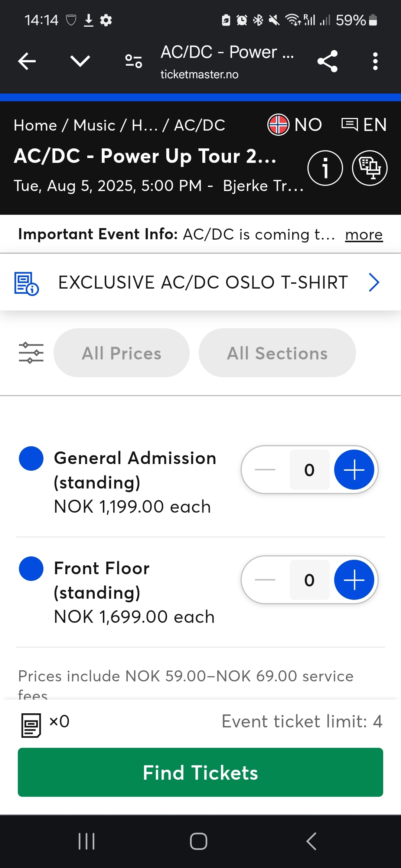Image resolution: width=401 pixels, height=868 pixels.
Task: Tap Front Floor blue color dot
Action: pyautogui.click(x=31, y=569)
